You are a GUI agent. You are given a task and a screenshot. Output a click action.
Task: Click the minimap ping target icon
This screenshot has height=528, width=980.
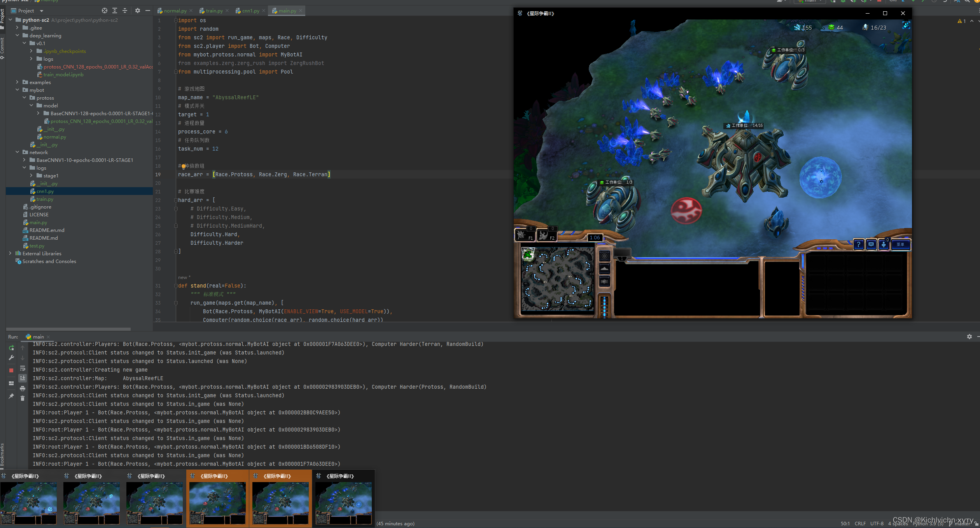[604, 256]
